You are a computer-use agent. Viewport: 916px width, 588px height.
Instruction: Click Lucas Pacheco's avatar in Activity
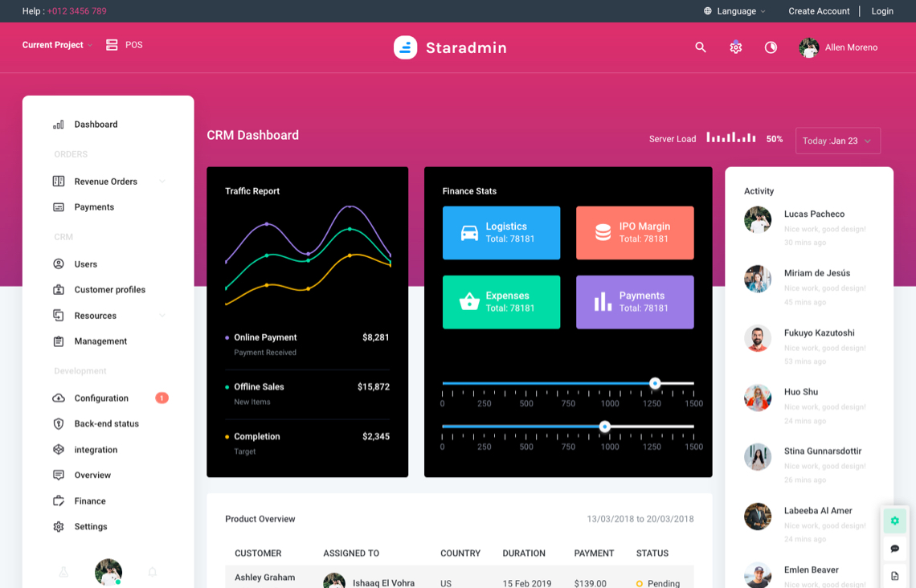(x=758, y=220)
